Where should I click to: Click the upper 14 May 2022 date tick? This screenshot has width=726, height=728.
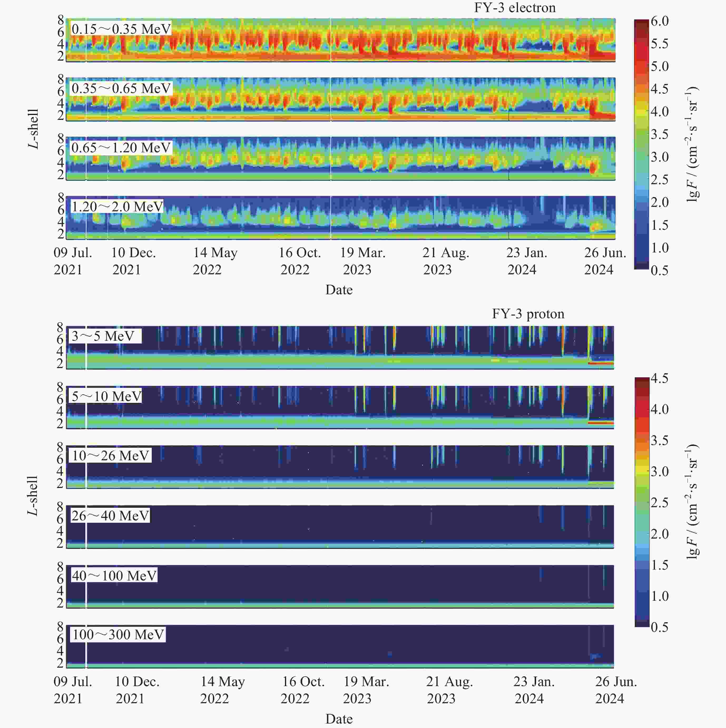[x=215, y=261]
